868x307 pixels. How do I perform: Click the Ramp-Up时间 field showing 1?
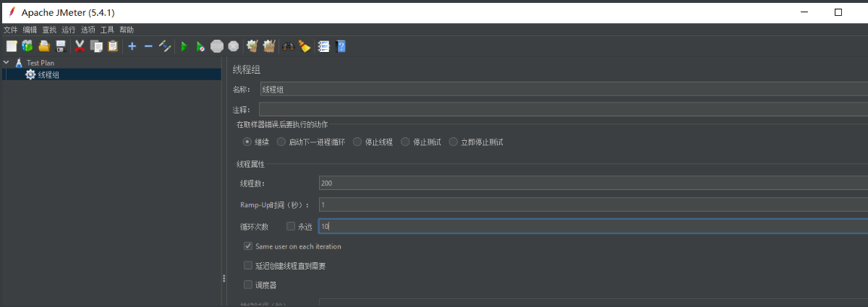click(593, 205)
